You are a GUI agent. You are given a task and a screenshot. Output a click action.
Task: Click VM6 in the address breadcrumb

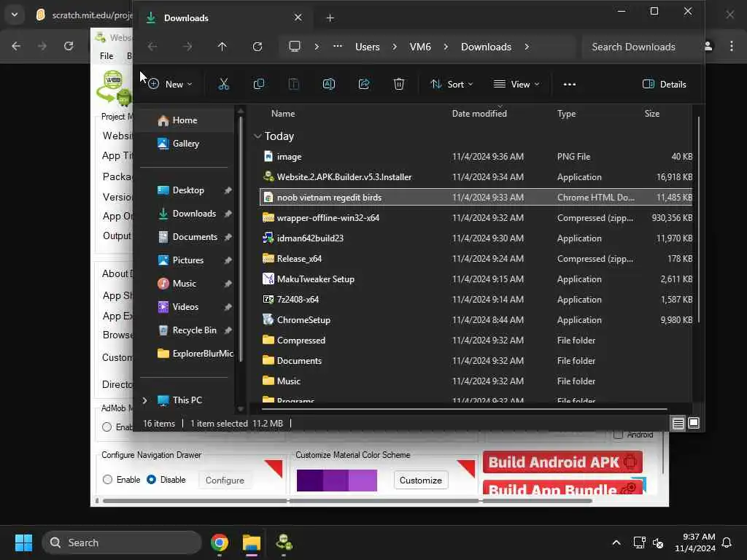click(x=420, y=47)
